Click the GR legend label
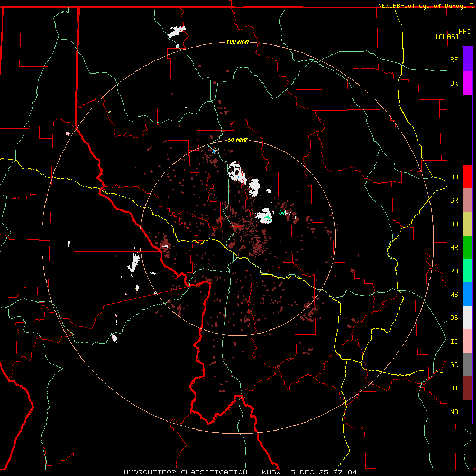The height and width of the screenshot is (476, 476). tap(454, 200)
